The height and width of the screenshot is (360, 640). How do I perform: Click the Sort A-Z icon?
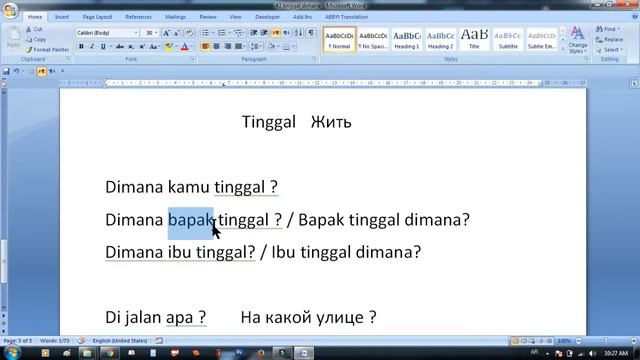coord(299,33)
